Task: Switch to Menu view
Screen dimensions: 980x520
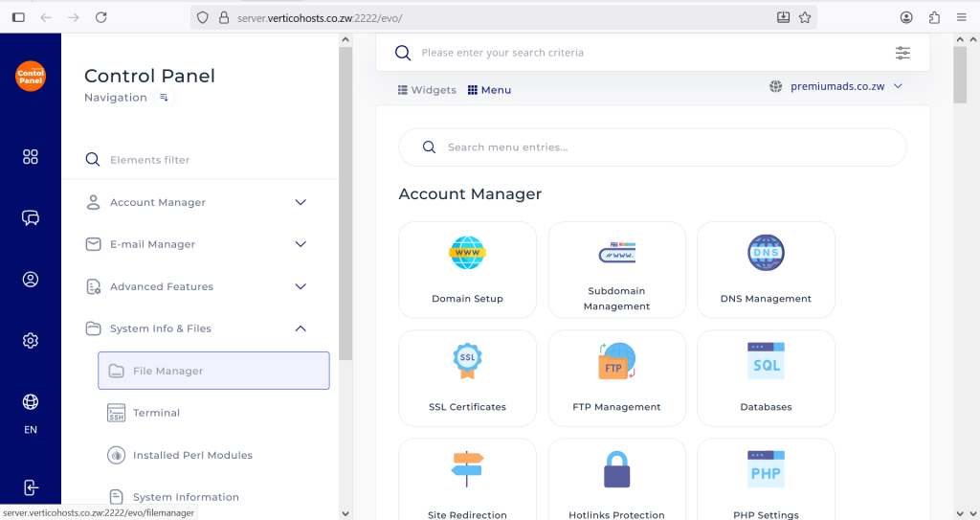Action: (489, 90)
